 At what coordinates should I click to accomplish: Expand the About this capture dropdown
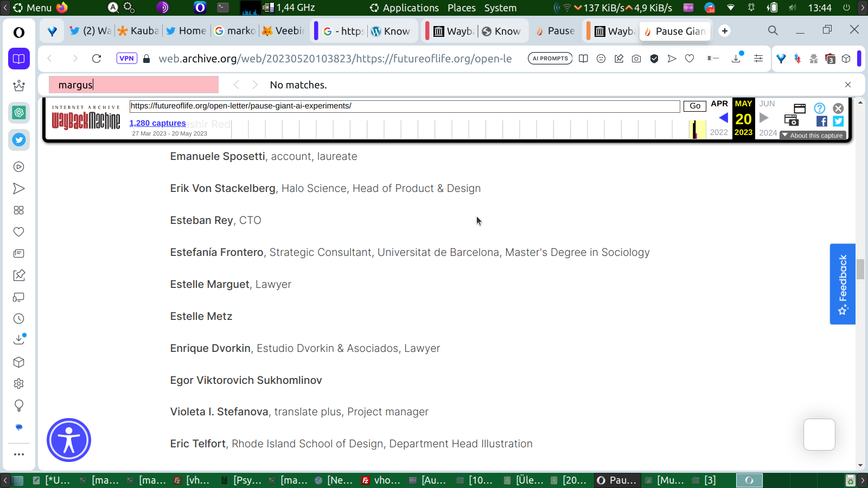(813, 136)
